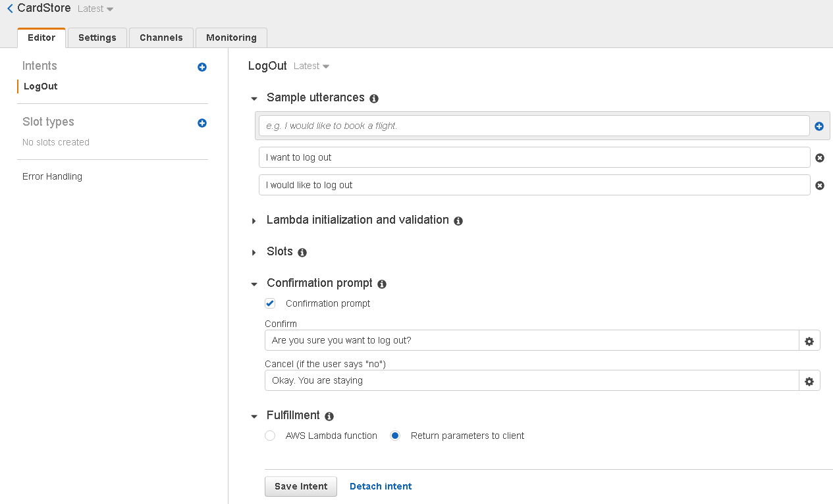Open LogOut intent version Latest dropdown
Image resolution: width=833 pixels, height=504 pixels.
pos(311,66)
